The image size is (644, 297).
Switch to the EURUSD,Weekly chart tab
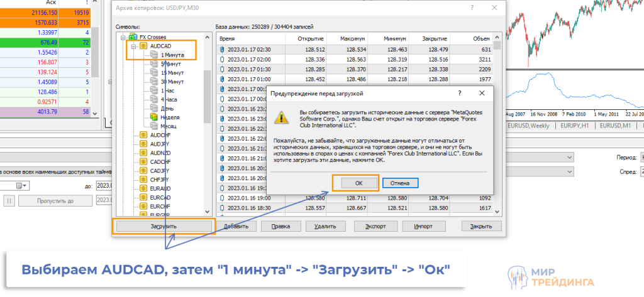point(529,126)
